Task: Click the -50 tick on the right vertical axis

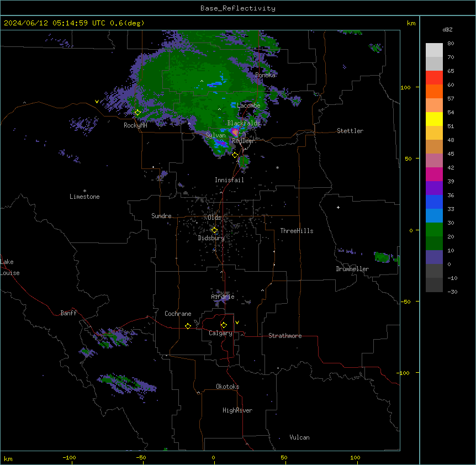Action: (405, 302)
